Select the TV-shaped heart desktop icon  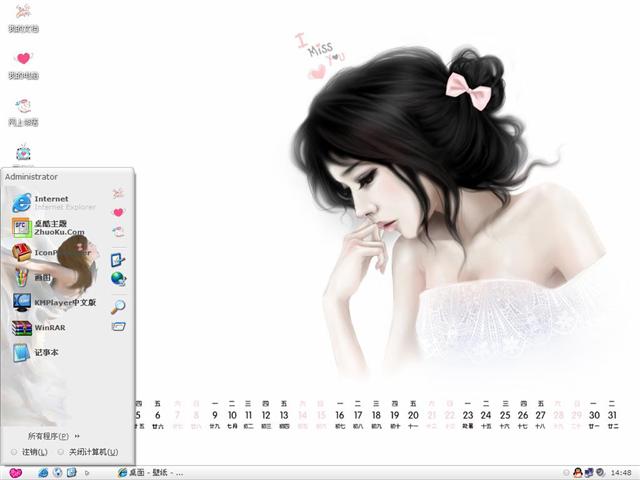click(23, 153)
